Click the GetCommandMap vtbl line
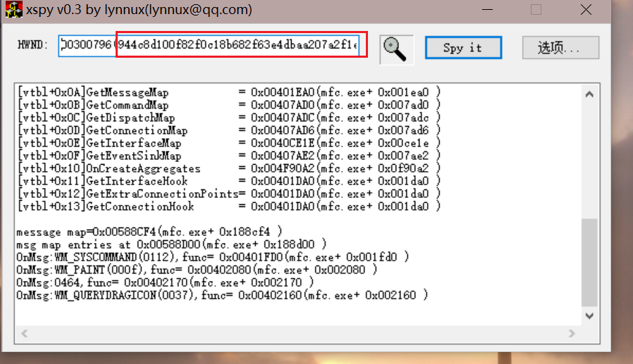Viewport: 633px width, 364px height. [x=228, y=105]
